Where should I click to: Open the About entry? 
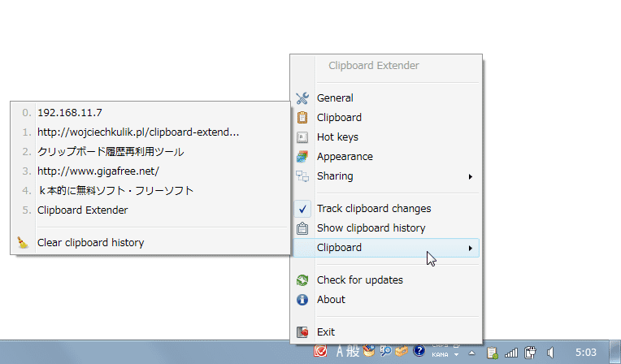pyautogui.click(x=386, y=300)
